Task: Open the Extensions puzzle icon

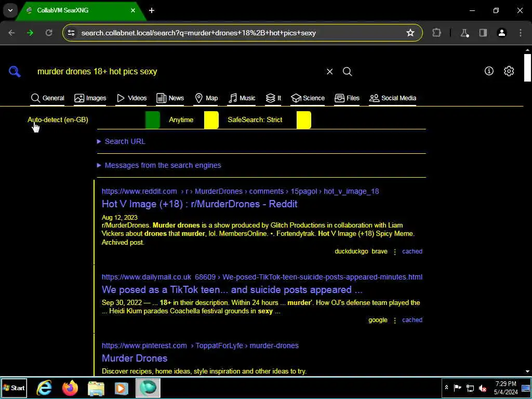Action: (x=436, y=33)
